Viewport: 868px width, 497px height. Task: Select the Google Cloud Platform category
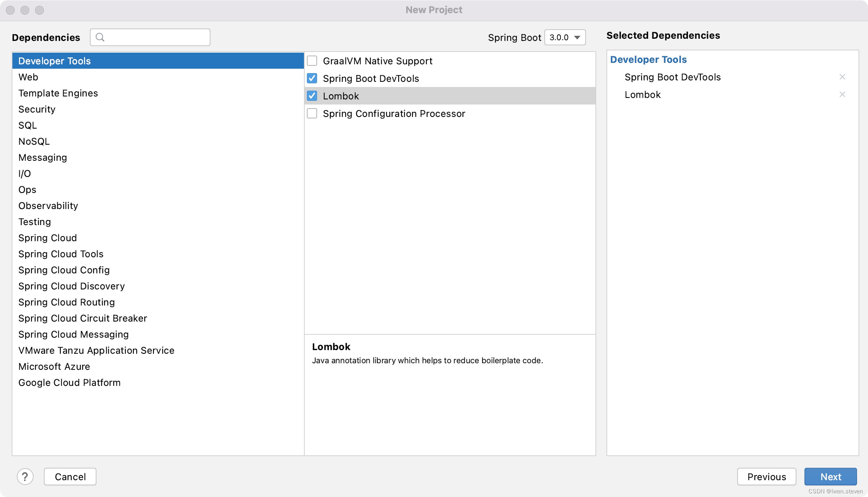pyautogui.click(x=158, y=382)
